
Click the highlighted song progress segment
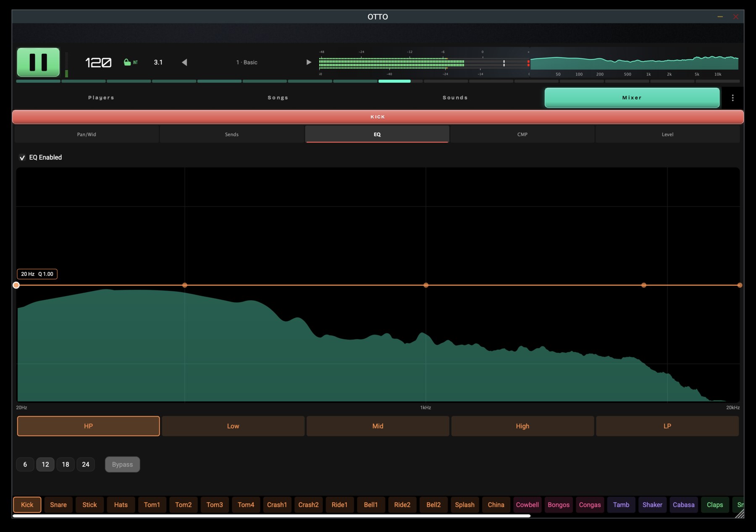[x=394, y=81]
